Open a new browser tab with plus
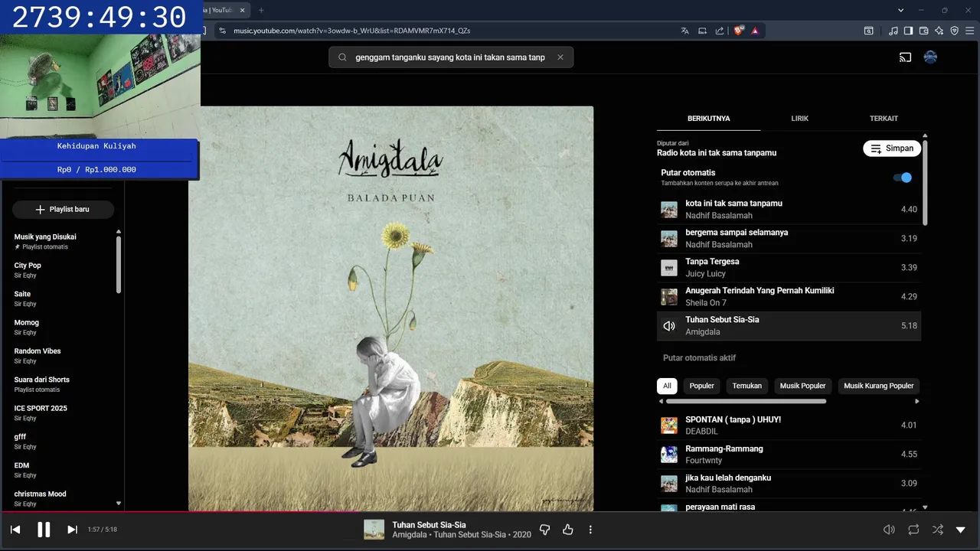980x551 pixels. point(261,10)
